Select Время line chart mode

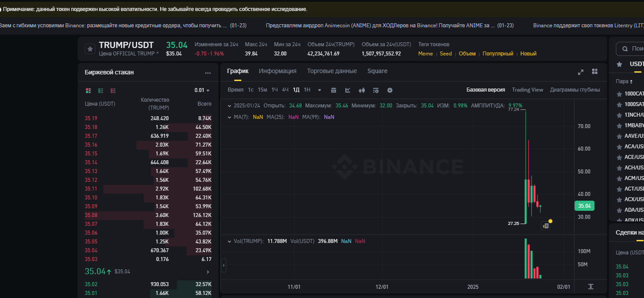(236, 90)
